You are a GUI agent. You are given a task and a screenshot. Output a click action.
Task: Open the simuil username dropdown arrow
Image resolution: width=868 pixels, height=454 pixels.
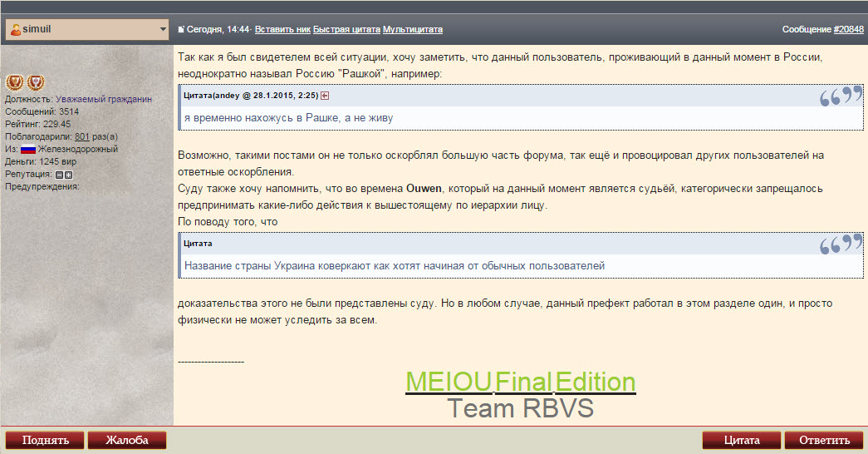(x=163, y=29)
